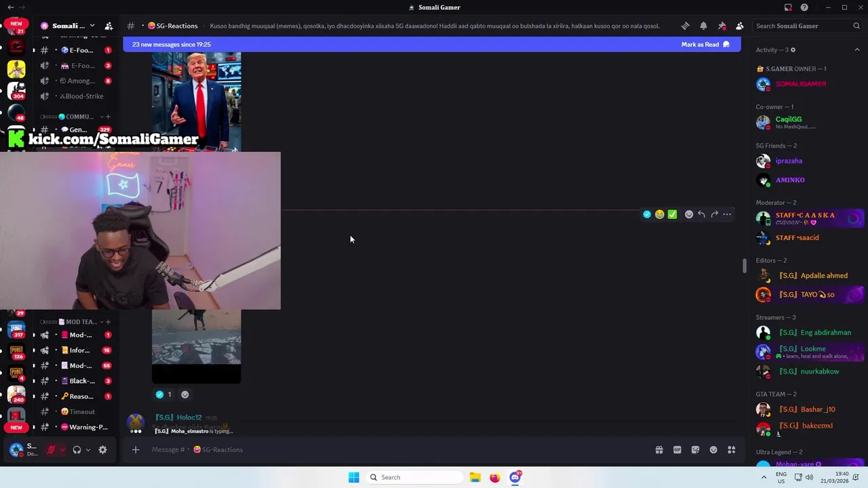Unmute the microphone toggle
The height and width of the screenshot is (488, 868).
coord(51,449)
